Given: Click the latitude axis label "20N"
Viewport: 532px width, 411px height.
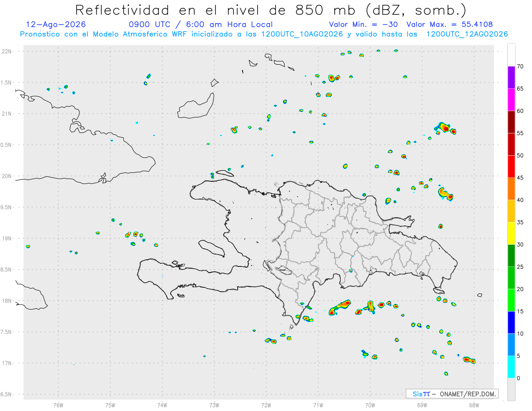Looking at the screenshot, I should [x=8, y=176].
